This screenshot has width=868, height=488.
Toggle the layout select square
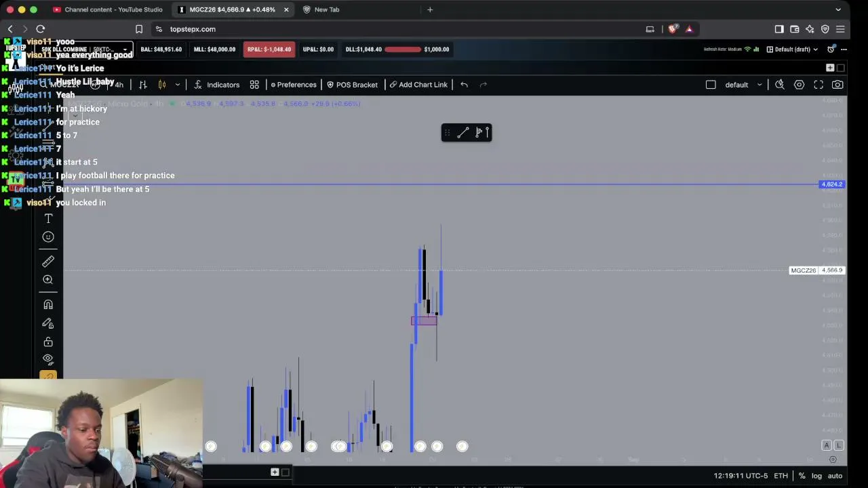pos(711,85)
